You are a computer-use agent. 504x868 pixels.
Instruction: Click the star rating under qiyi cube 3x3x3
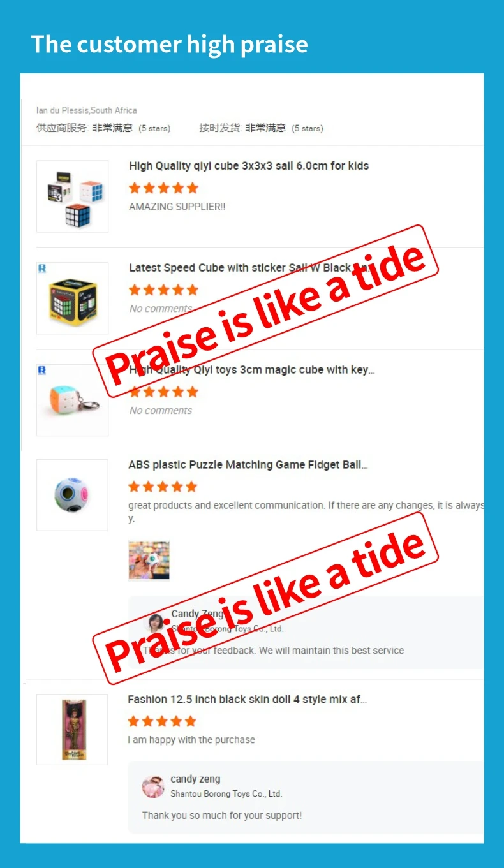(164, 188)
